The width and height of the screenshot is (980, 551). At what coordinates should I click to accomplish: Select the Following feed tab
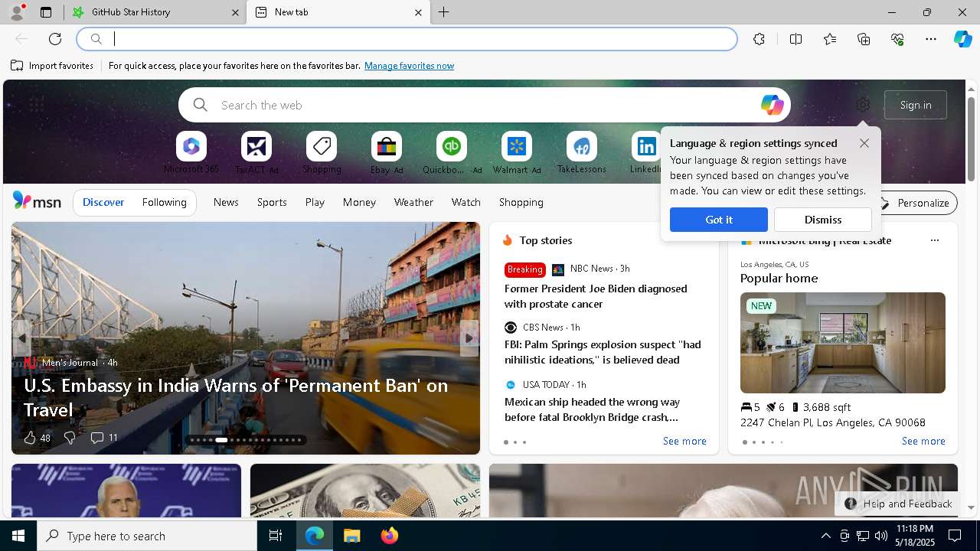(164, 202)
